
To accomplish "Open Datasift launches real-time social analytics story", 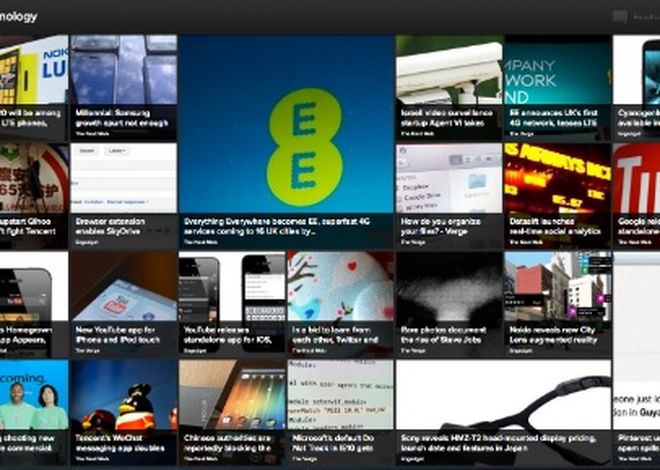I will 558,196.
